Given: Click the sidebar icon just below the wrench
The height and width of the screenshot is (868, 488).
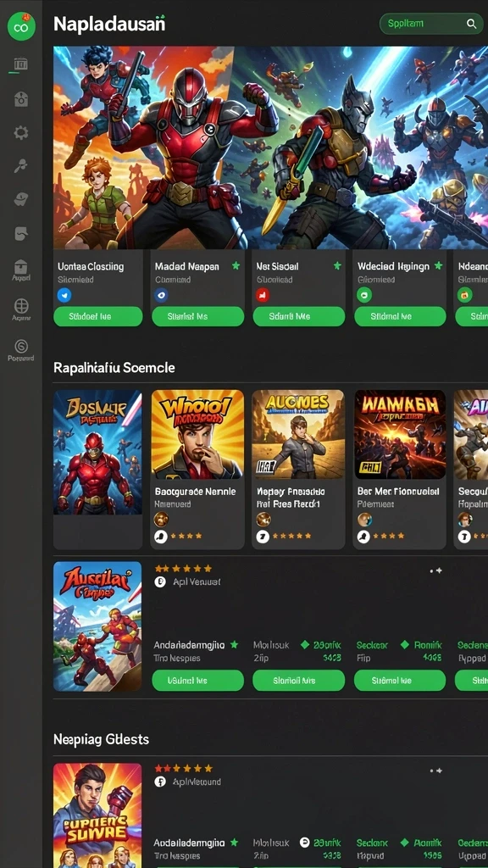Looking at the screenshot, I should pyautogui.click(x=20, y=199).
